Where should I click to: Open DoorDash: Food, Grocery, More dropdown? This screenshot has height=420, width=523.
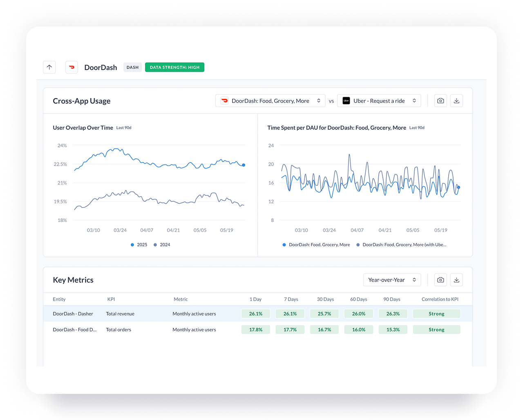[270, 101]
